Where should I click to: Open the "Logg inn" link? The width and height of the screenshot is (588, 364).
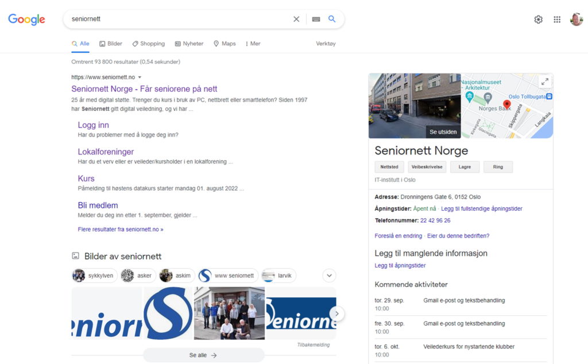point(93,125)
